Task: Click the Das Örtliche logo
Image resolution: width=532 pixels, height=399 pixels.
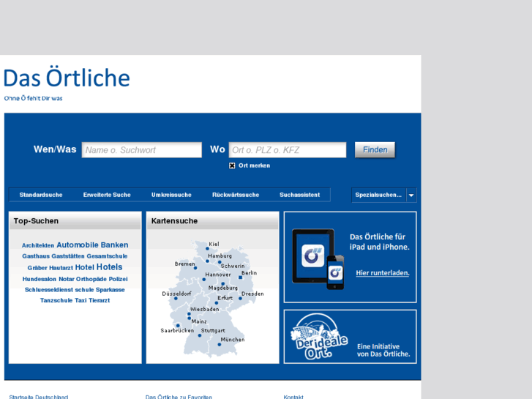Action: coord(67,78)
